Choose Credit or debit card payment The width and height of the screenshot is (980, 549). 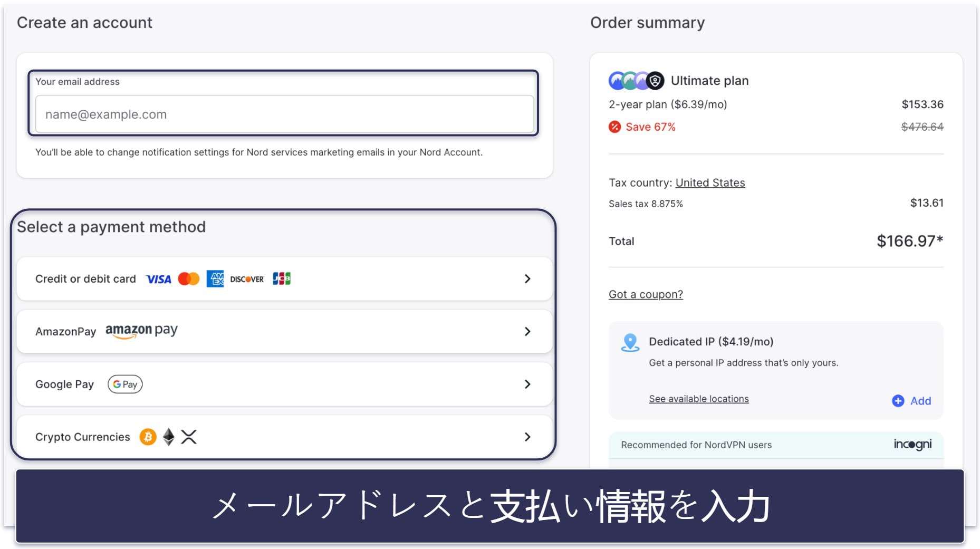[x=284, y=278]
